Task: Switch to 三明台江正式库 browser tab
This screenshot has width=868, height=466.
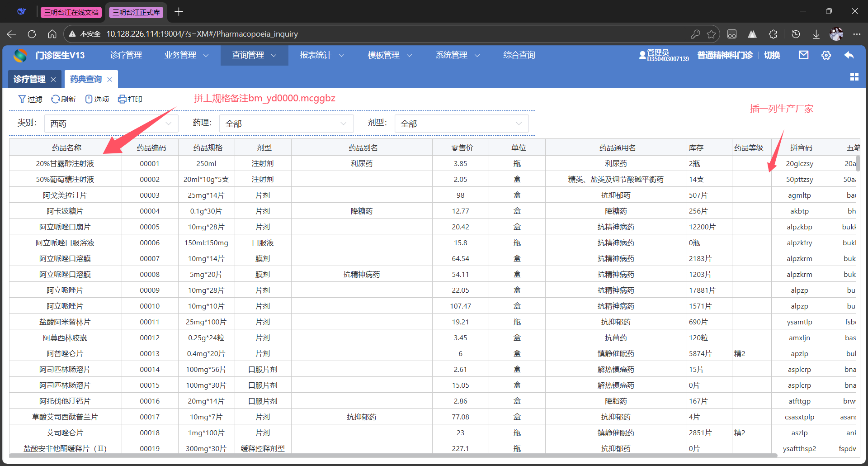Action: point(137,12)
